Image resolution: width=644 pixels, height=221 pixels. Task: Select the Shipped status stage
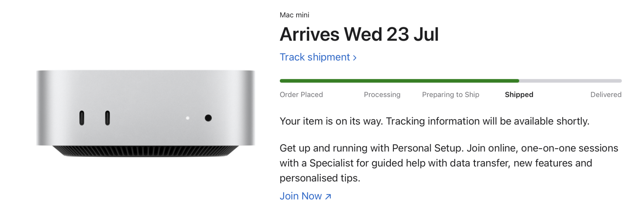[x=518, y=94]
